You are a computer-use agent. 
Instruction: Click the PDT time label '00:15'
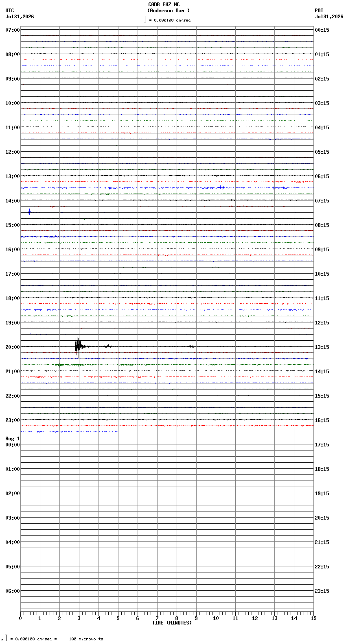tap(322, 30)
